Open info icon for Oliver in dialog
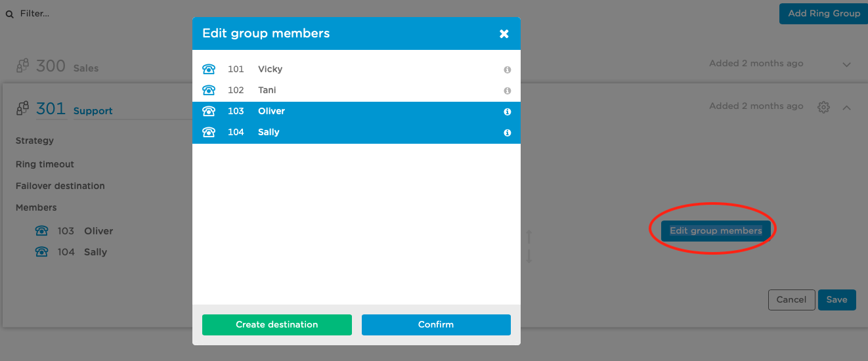Image resolution: width=868 pixels, height=361 pixels. 507,112
